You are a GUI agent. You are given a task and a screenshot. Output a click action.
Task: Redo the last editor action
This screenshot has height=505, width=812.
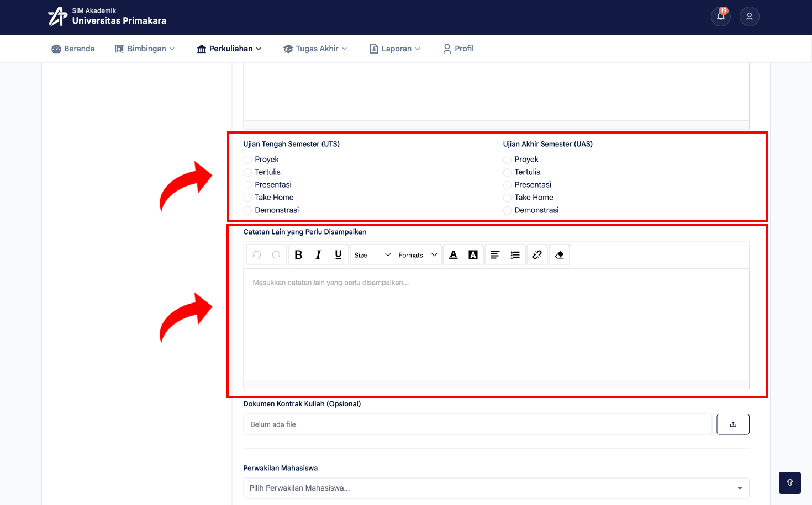[x=277, y=255]
